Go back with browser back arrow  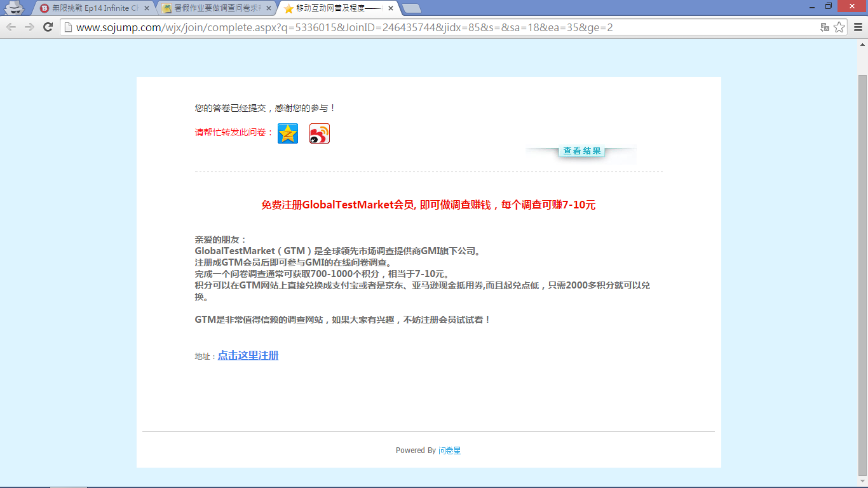tap(11, 27)
